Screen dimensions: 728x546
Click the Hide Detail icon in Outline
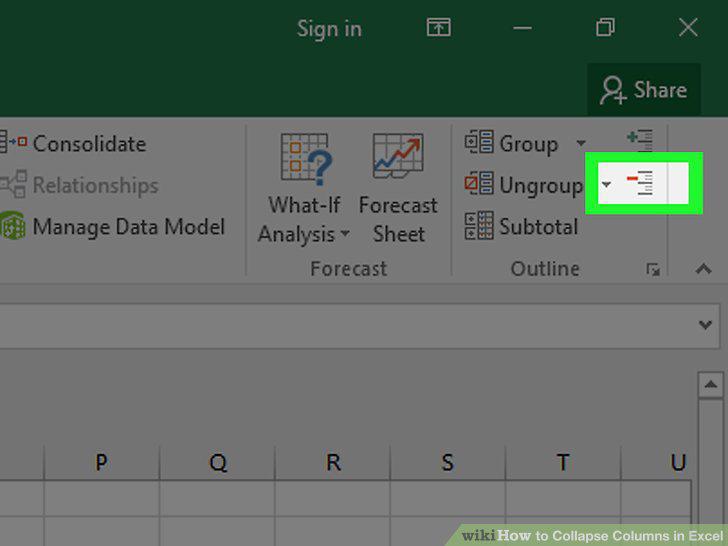point(640,182)
